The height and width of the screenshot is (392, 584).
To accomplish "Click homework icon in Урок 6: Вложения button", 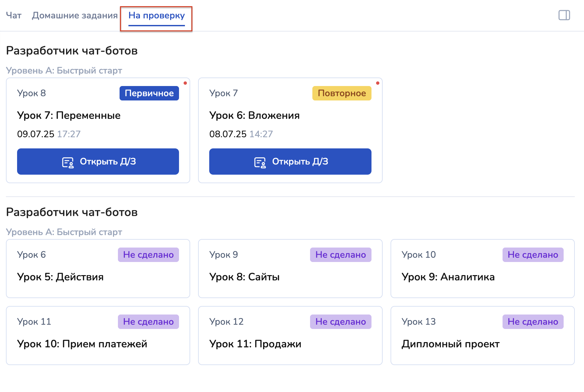I will [x=260, y=162].
